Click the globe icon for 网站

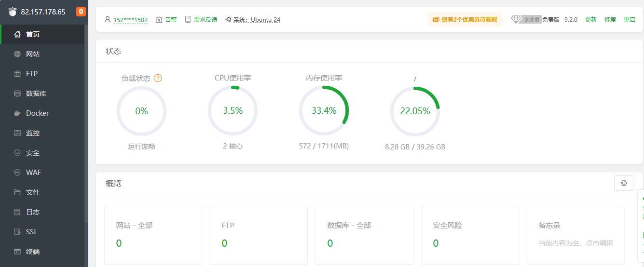pyautogui.click(x=17, y=54)
